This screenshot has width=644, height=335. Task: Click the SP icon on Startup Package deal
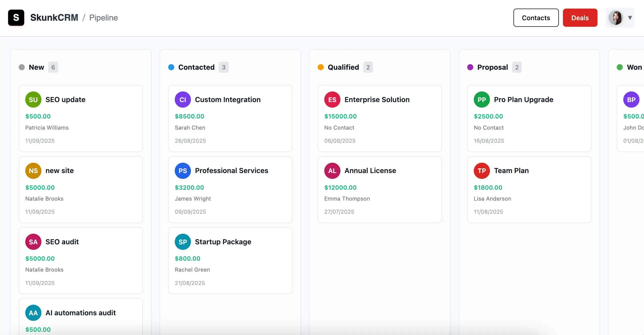(183, 242)
